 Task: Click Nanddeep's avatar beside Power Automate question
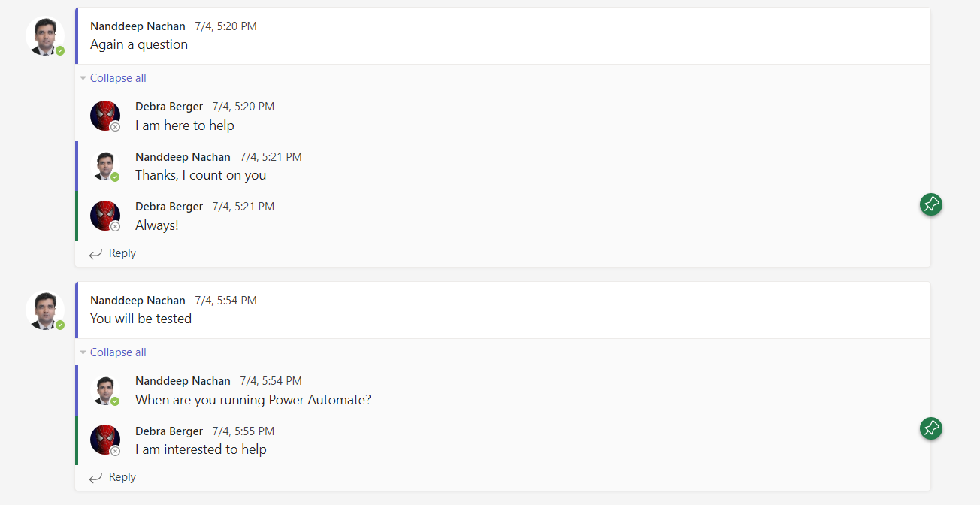pos(105,390)
